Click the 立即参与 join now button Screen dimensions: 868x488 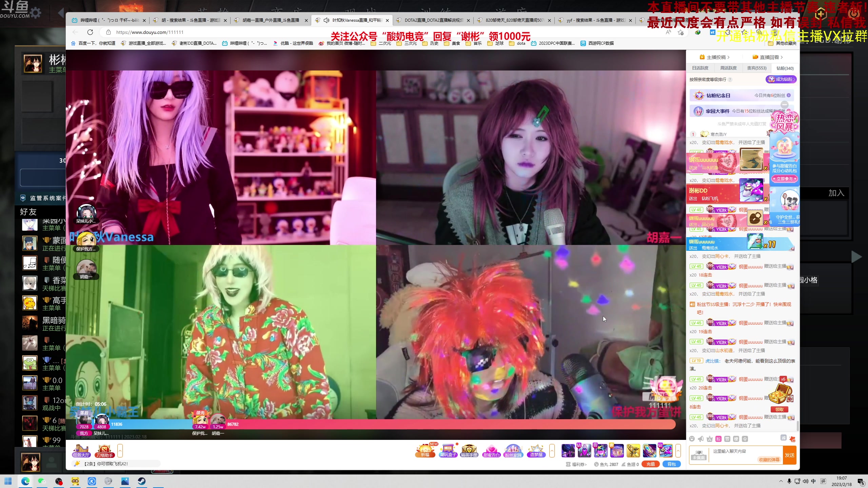(784, 179)
